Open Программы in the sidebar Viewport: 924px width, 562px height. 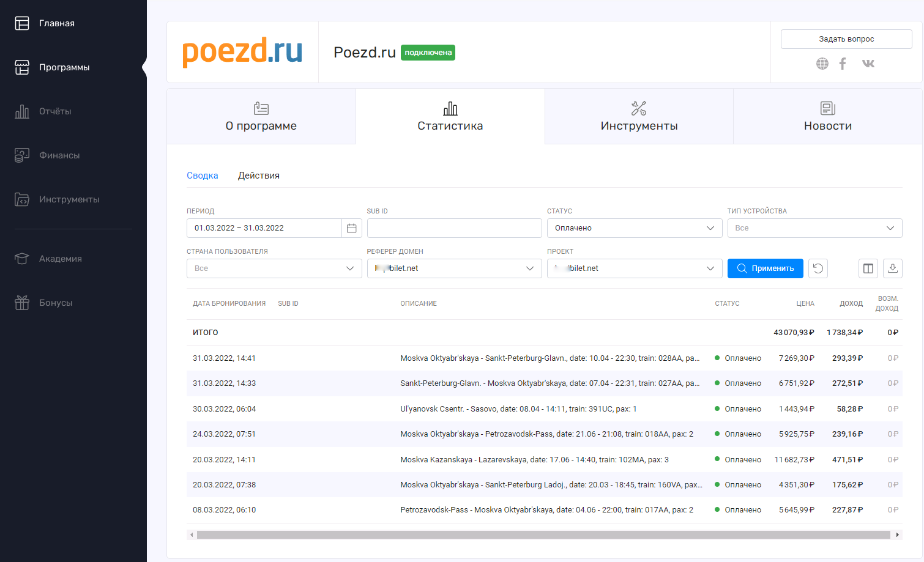click(x=64, y=67)
